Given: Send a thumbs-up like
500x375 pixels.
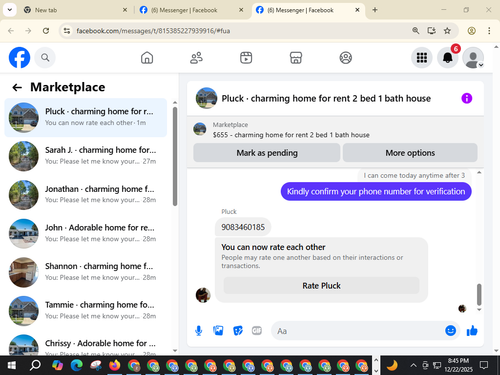Looking at the screenshot, I should click(x=472, y=331).
